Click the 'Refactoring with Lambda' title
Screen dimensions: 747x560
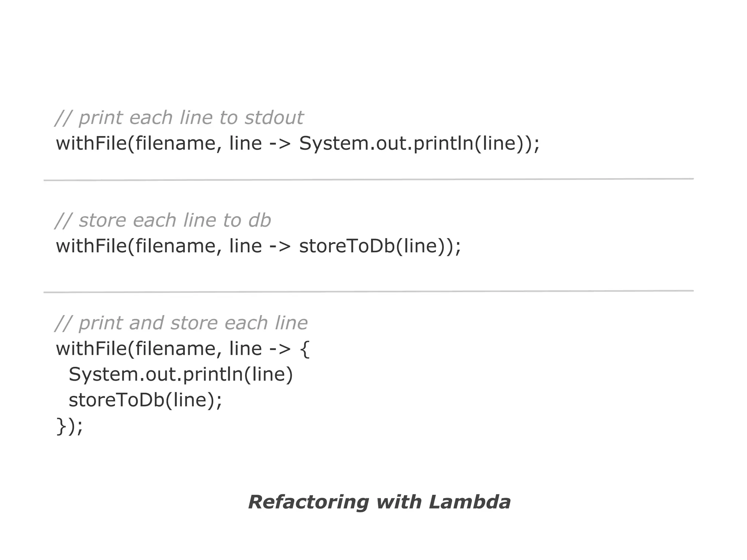coord(379,502)
